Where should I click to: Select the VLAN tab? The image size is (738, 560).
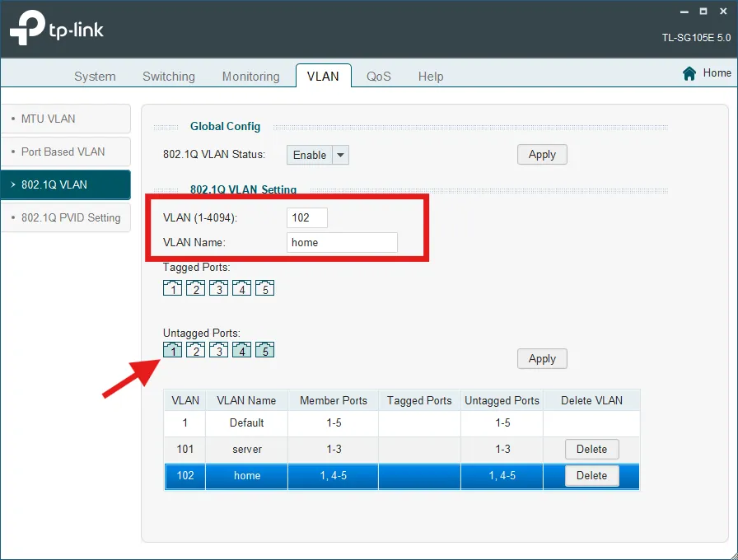324,77
